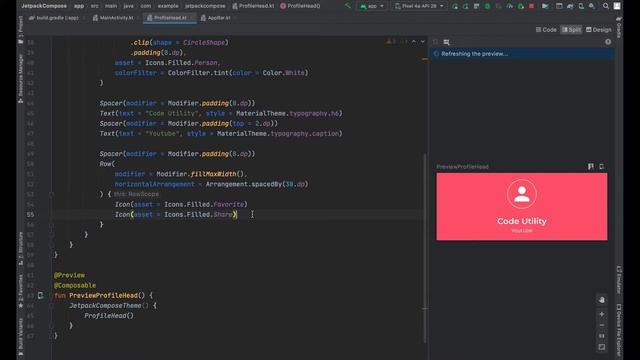
Task: Click the preview help question-mark icon
Action: (x=608, y=42)
